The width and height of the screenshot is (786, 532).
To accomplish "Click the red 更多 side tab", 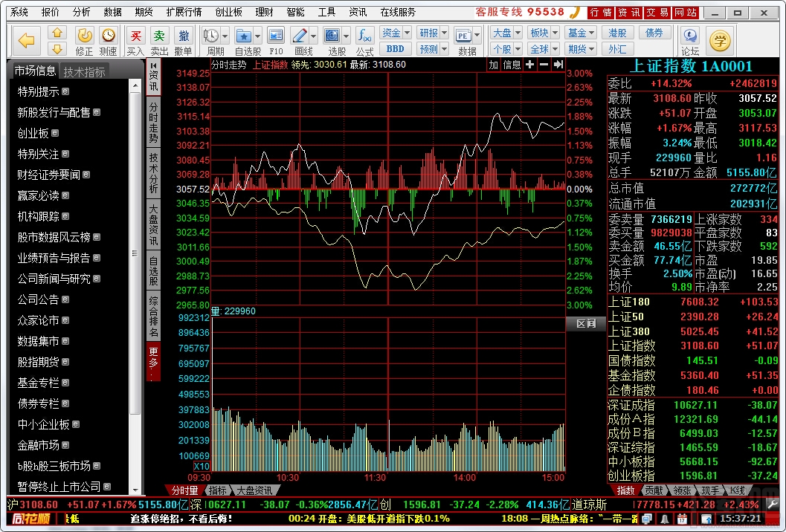I will click(x=153, y=362).
